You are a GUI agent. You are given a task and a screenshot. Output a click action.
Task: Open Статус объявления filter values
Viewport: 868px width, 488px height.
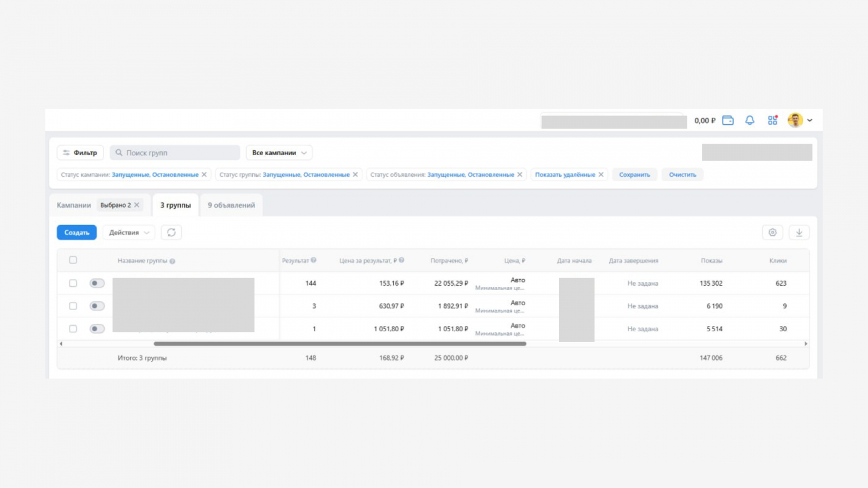pos(471,175)
